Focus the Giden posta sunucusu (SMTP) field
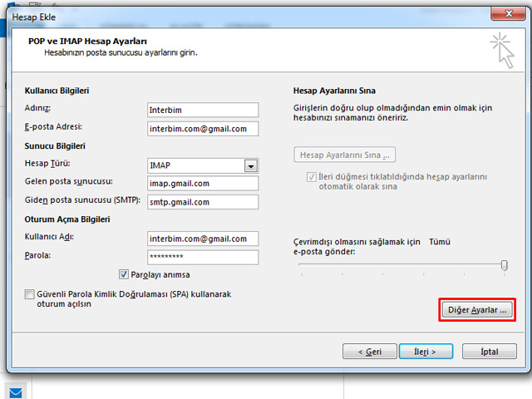The image size is (532, 399). click(x=203, y=202)
